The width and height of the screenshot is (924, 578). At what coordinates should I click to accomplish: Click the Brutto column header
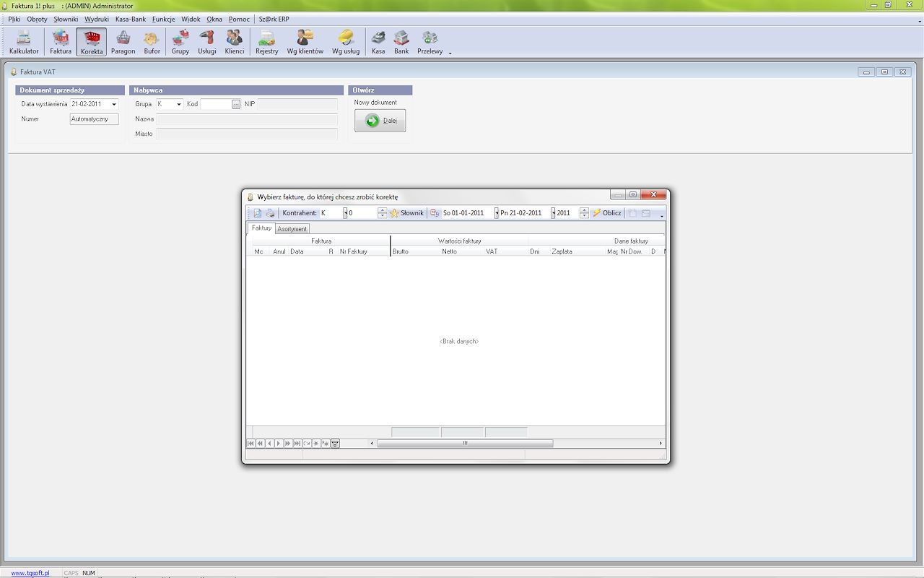(416, 251)
